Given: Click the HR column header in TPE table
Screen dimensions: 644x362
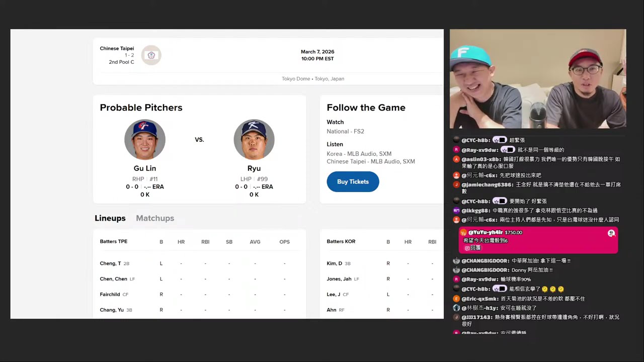Looking at the screenshot, I should (181, 242).
